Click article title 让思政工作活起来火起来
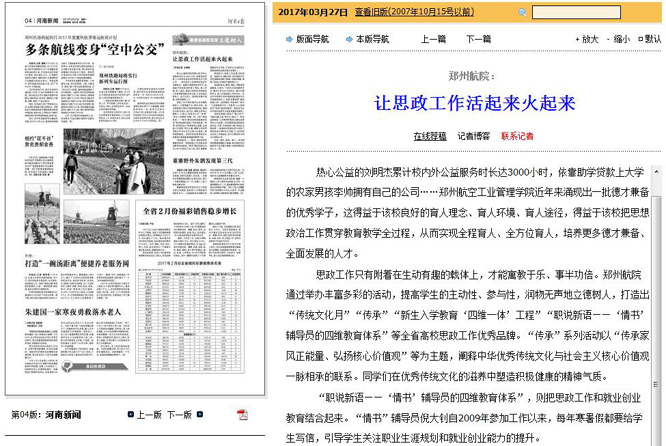666x446 pixels. (474, 103)
